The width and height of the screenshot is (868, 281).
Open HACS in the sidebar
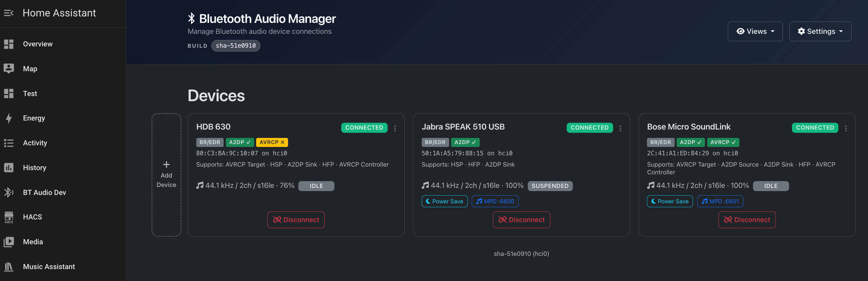63,217
